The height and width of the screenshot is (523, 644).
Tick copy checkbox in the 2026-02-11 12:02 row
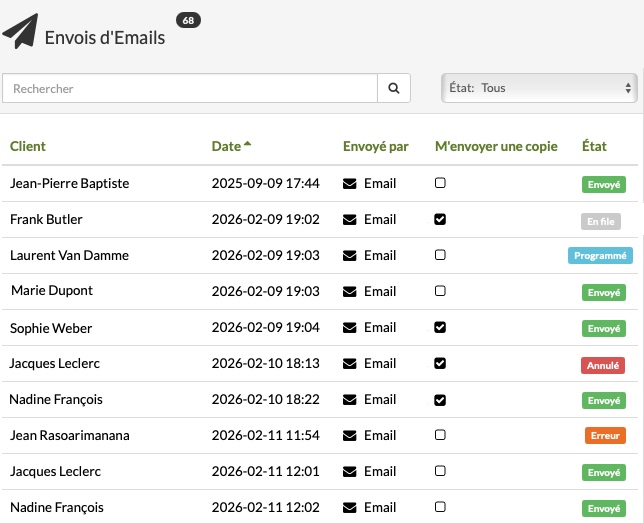(x=440, y=507)
